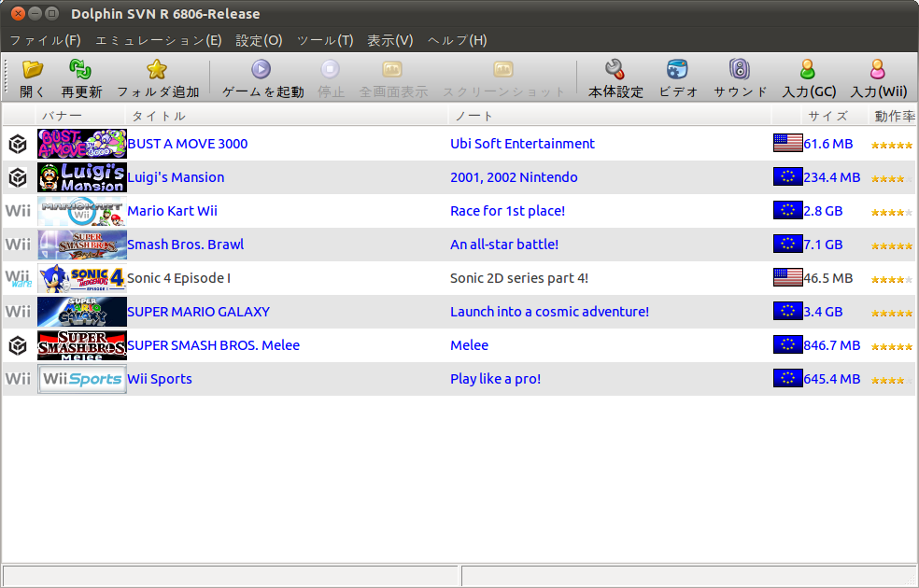Select the title BUST A MOVE 3000
The width and height of the screenshot is (919, 588).
click(188, 144)
